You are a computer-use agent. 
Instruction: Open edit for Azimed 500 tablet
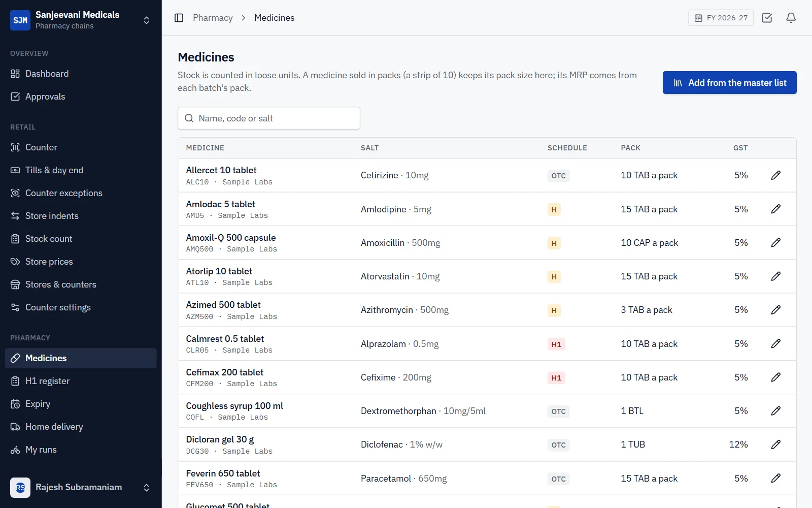click(775, 310)
